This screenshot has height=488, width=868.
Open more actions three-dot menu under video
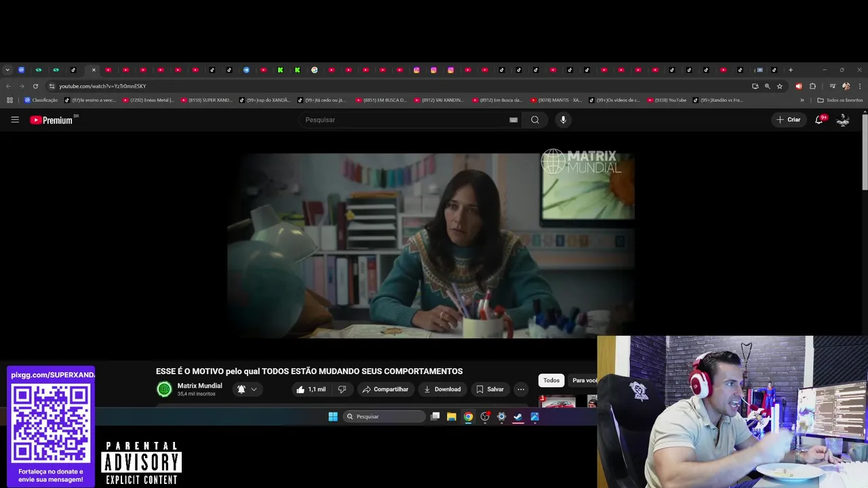click(x=521, y=390)
